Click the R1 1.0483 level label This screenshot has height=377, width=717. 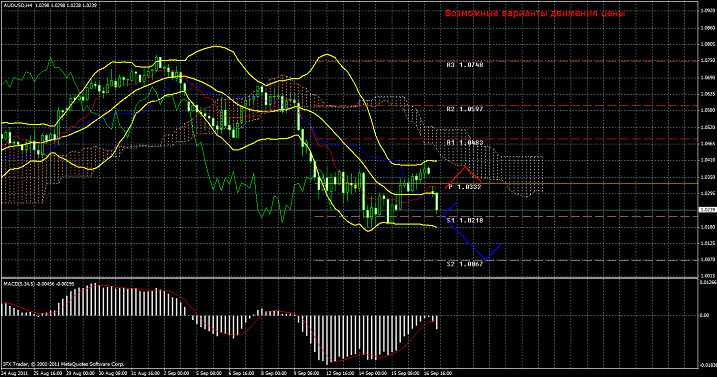click(x=465, y=143)
